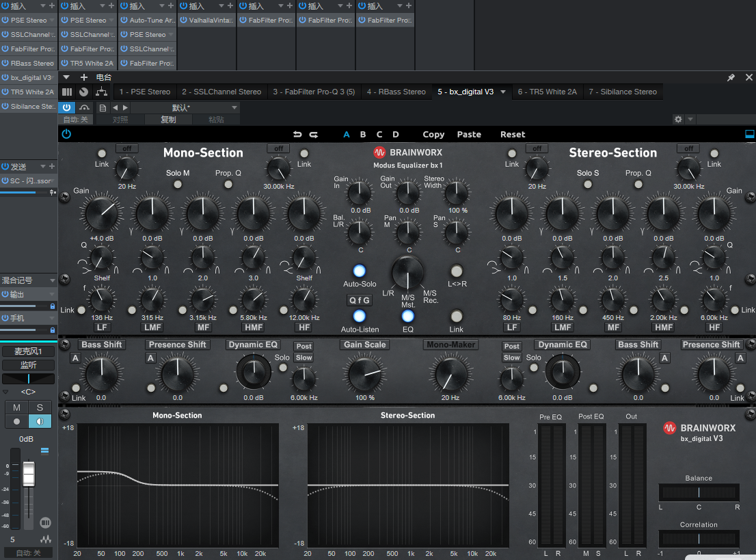The height and width of the screenshot is (560, 756).
Task: Toggle the plugin bypass power icon in Brainworx toolbar
Action: pyautogui.click(x=66, y=134)
